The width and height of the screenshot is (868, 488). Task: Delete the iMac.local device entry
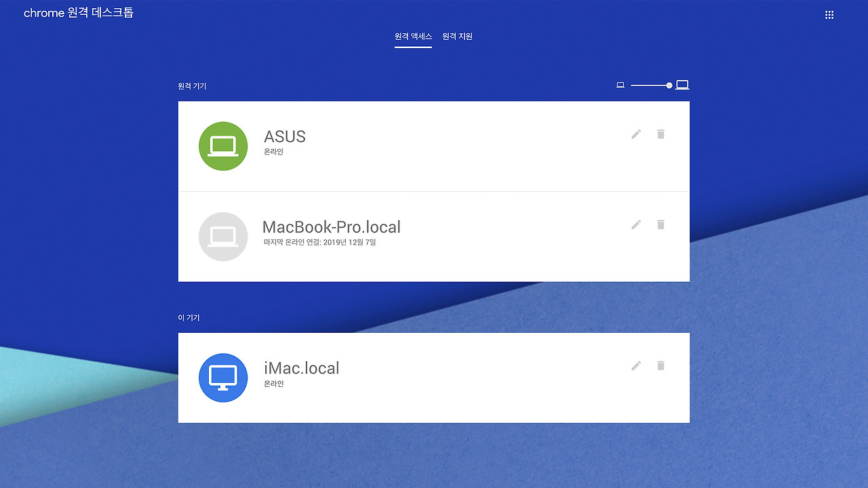660,365
